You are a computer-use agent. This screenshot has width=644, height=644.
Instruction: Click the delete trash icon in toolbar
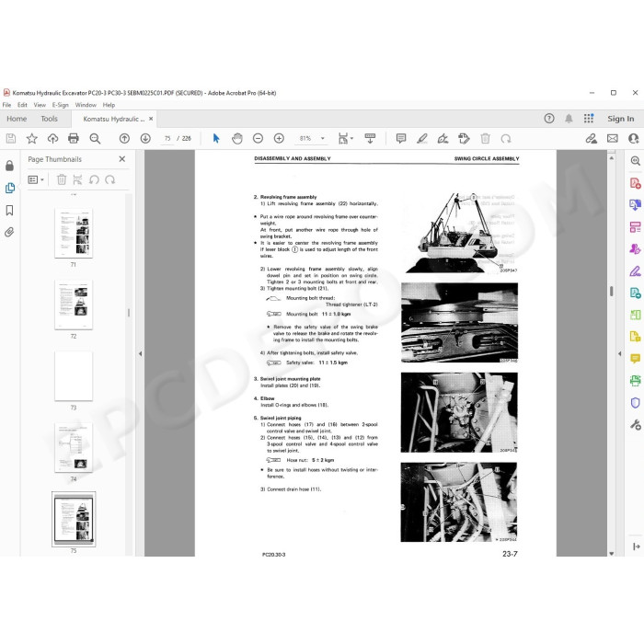pos(485,139)
